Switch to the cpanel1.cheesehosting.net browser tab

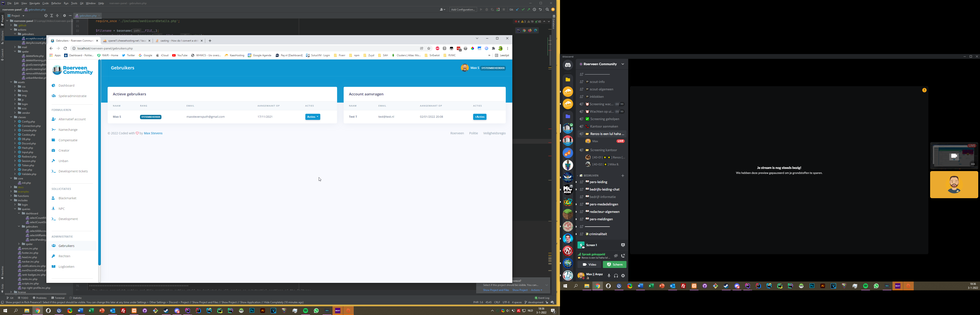(x=127, y=40)
